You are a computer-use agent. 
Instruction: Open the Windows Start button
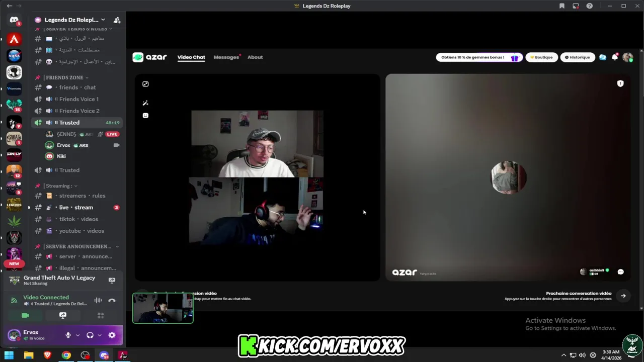click(9, 355)
